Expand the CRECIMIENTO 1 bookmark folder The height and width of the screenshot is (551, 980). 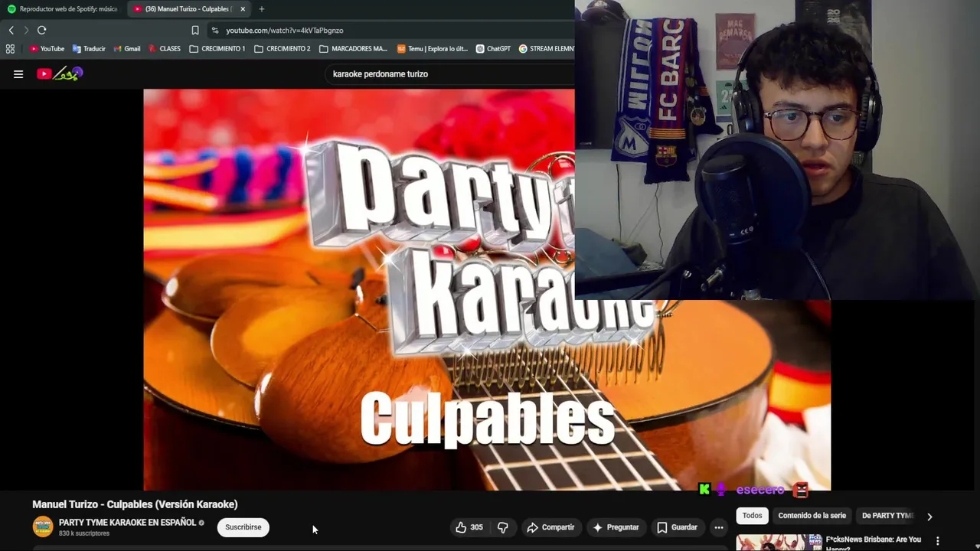point(217,48)
